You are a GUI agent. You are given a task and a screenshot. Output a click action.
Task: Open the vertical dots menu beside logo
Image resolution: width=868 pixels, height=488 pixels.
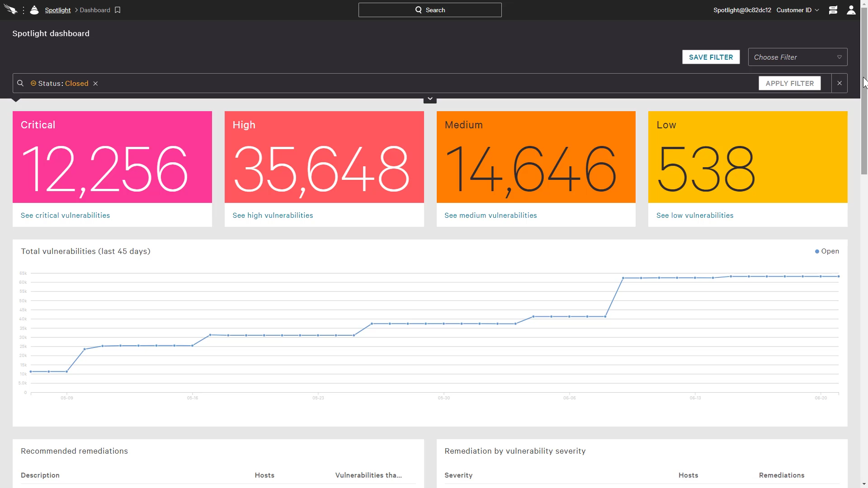click(x=24, y=10)
